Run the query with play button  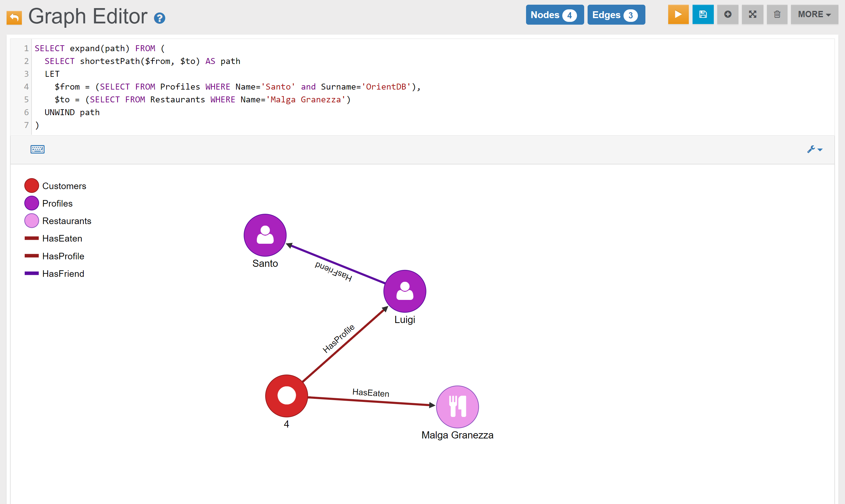pos(678,15)
